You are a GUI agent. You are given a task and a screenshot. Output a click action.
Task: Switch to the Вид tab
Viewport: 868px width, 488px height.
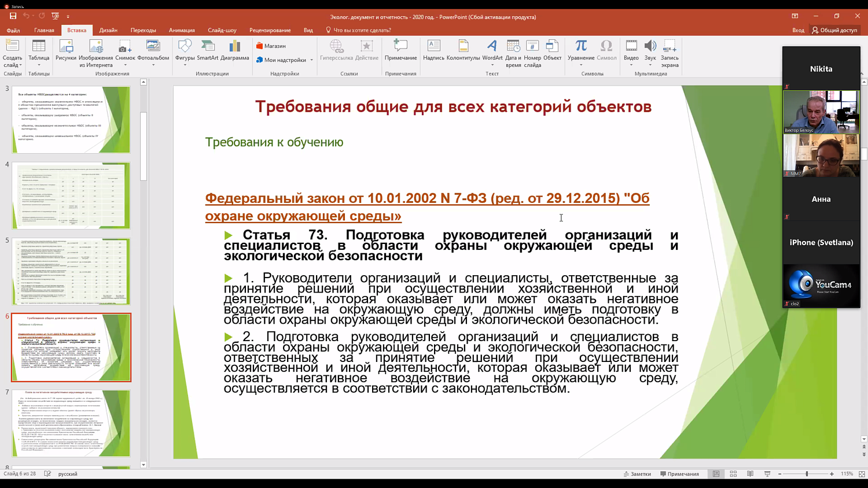pyautogui.click(x=308, y=30)
